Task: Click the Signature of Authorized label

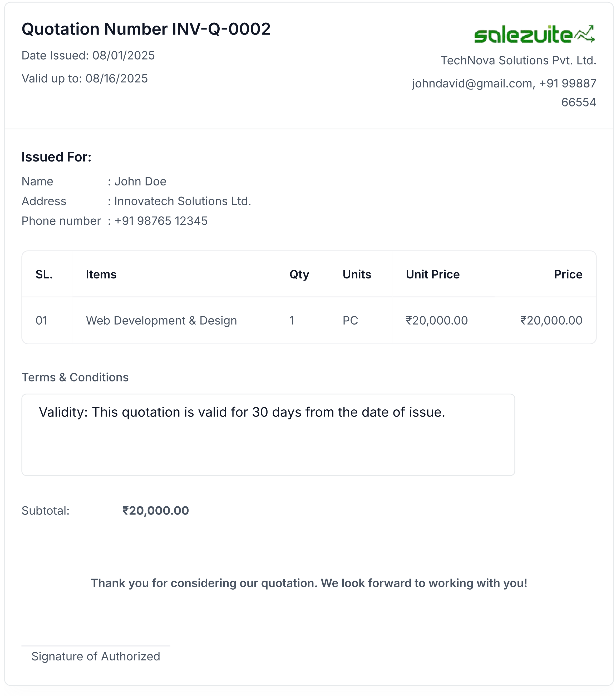Action: pyautogui.click(x=96, y=656)
